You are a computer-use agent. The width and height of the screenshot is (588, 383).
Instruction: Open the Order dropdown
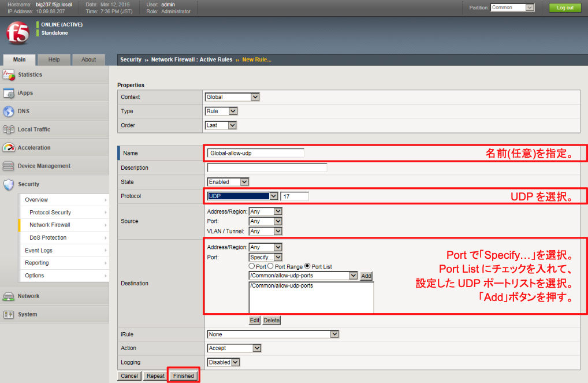(221, 125)
